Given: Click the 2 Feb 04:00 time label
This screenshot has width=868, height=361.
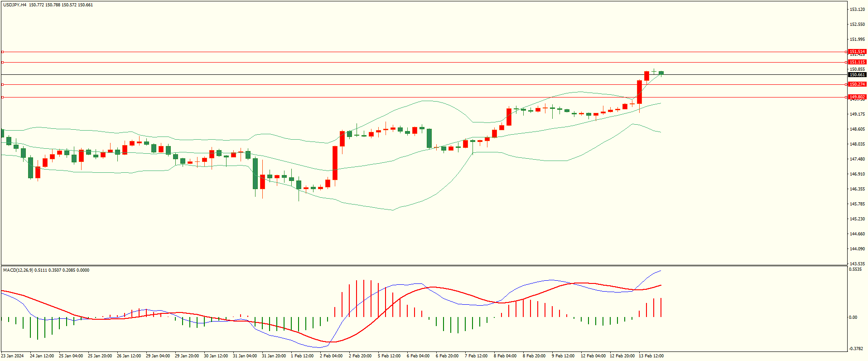Looking at the screenshot, I should pos(331,356).
